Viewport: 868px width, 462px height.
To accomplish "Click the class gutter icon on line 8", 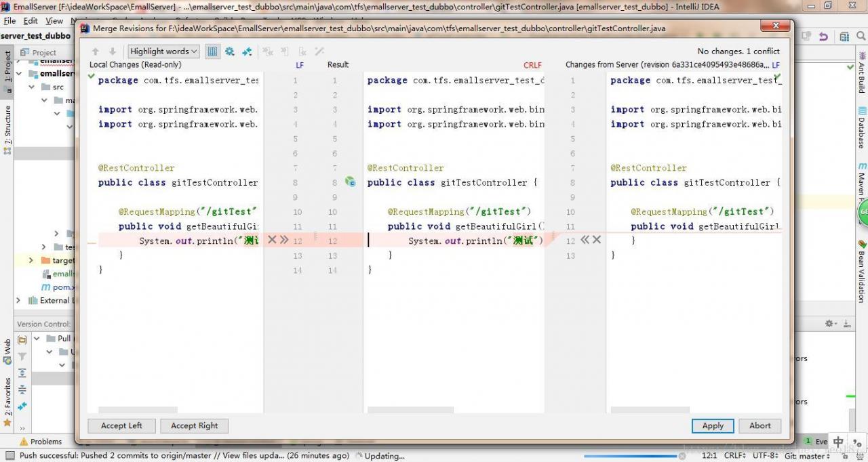I will pos(350,182).
